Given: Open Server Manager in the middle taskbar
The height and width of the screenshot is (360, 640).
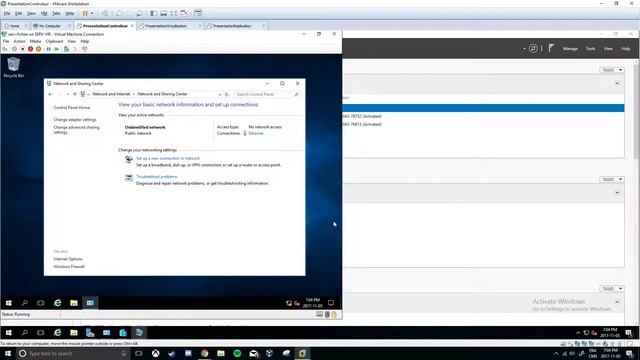Looking at the screenshot, I should [90, 333].
